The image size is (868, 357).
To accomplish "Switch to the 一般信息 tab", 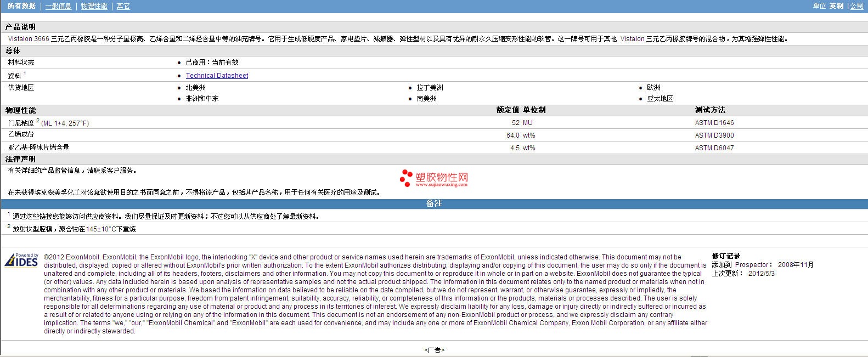I will click(x=58, y=6).
